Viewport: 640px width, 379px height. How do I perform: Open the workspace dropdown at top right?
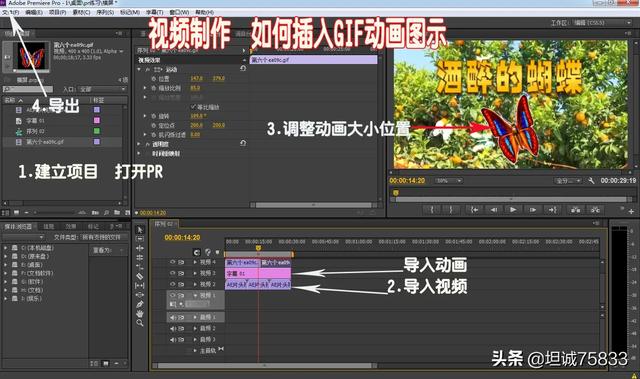(x=602, y=22)
